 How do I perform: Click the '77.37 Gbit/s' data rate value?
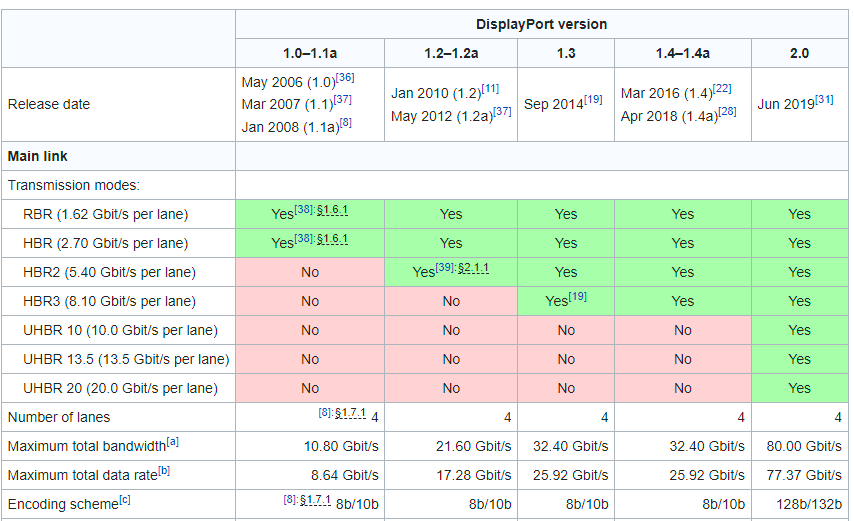click(804, 475)
